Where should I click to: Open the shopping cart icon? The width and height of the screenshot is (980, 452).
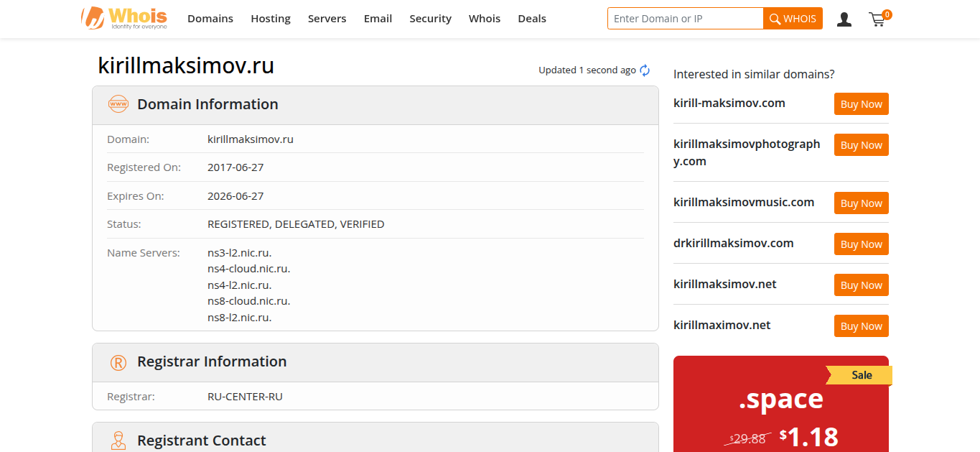tap(877, 19)
